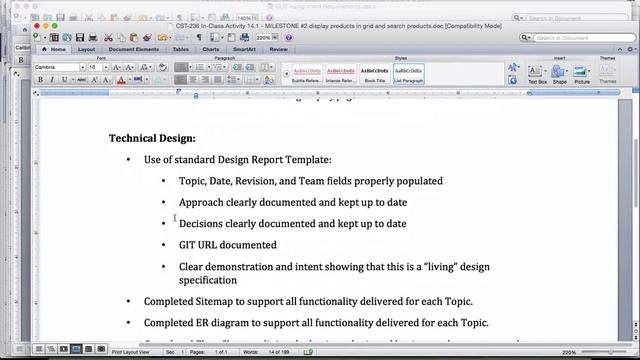Click the strikethrough ABC icon
Screen dimensions: 640x360
(82, 80)
